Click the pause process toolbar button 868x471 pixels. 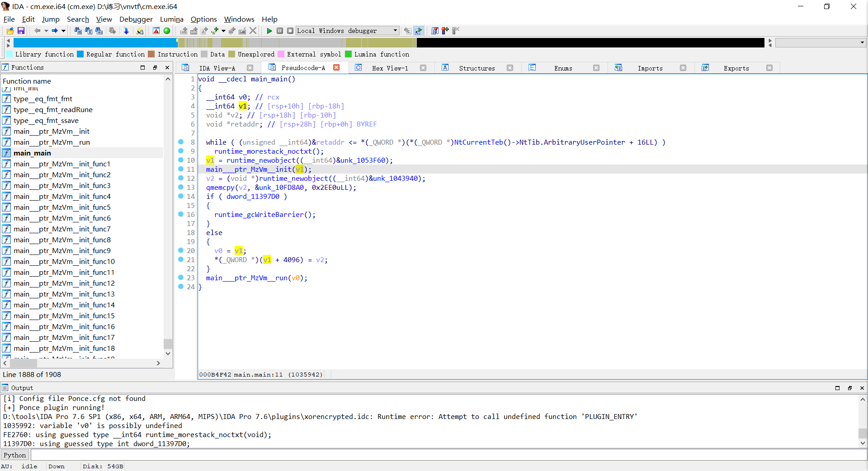(280, 31)
